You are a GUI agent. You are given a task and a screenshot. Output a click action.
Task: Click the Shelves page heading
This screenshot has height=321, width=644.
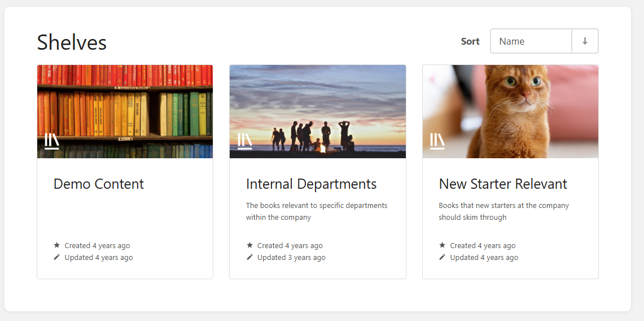(72, 42)
